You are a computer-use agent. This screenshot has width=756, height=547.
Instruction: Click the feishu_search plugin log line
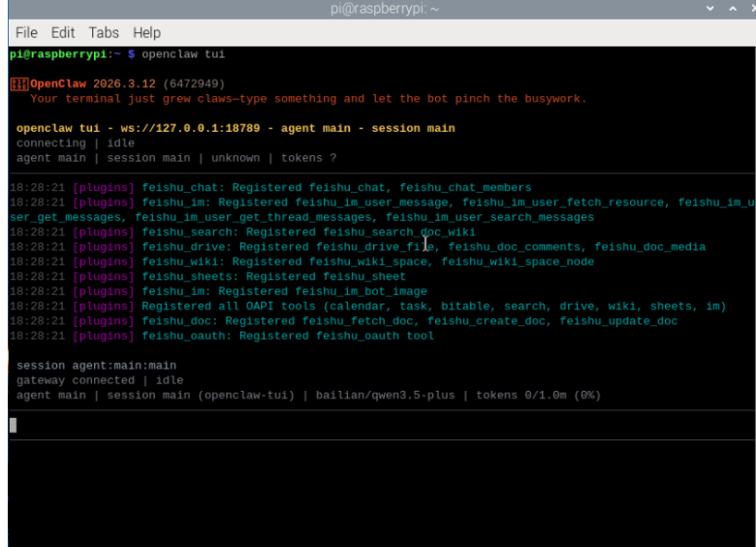point(242,232)
